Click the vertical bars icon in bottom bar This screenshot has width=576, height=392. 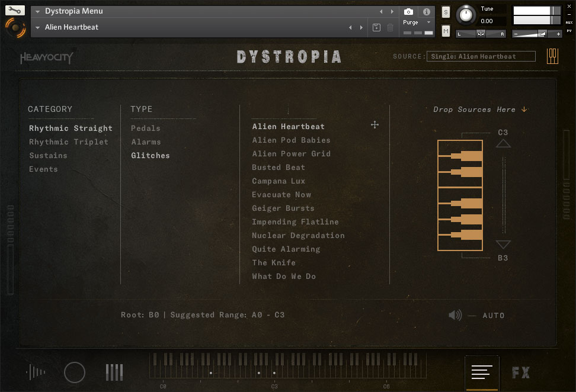click(x=114, y=372)
